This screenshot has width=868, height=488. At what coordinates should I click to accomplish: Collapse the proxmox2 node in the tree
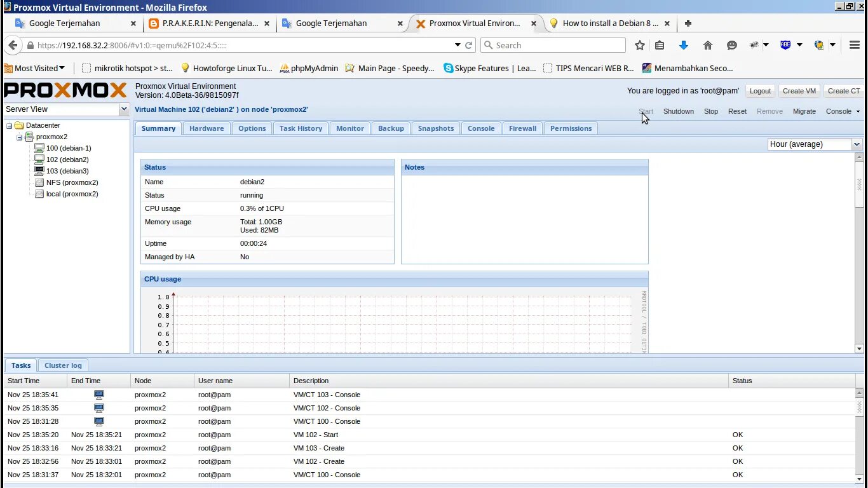(20, 137)
